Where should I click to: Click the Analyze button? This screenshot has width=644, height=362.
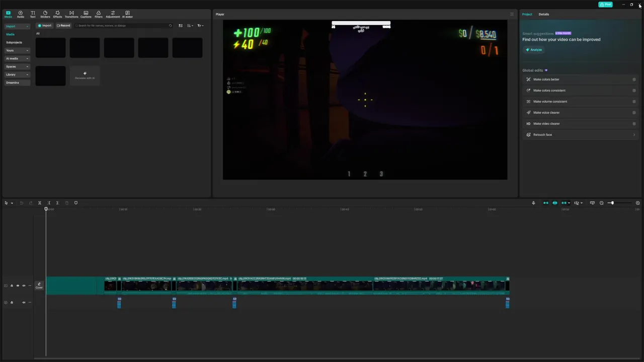pos(534,50)
